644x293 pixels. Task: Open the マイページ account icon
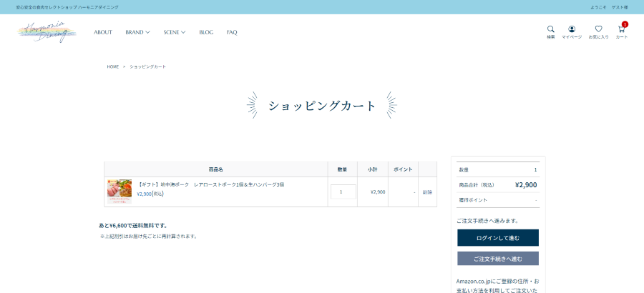(x=571, y=29)
